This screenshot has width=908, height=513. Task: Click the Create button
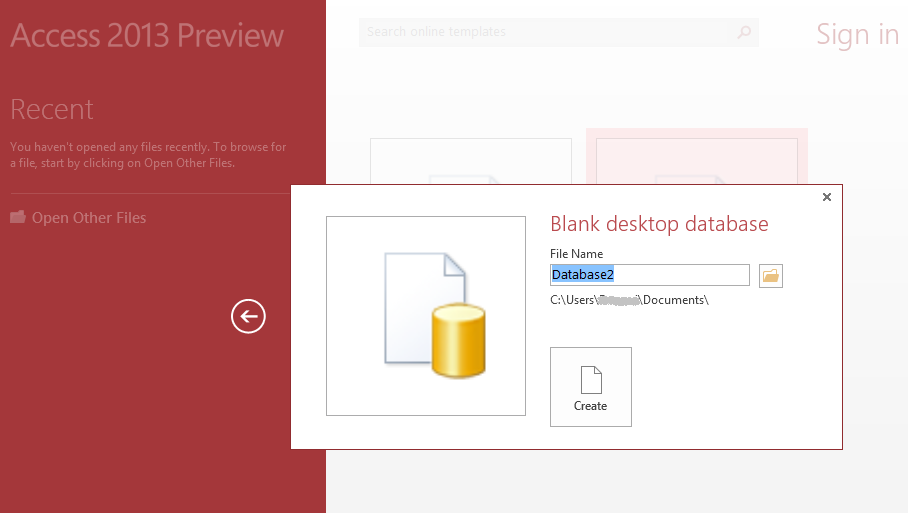[x=591, y=387]
